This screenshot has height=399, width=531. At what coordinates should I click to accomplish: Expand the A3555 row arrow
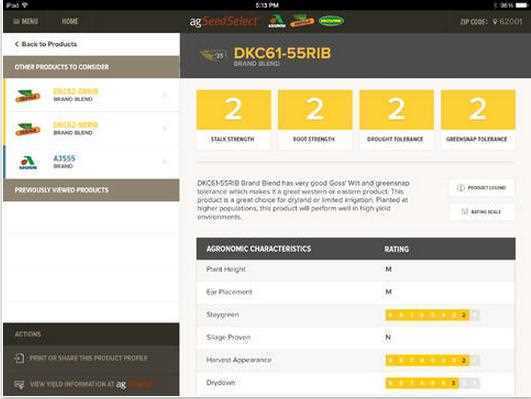(165, 162)
